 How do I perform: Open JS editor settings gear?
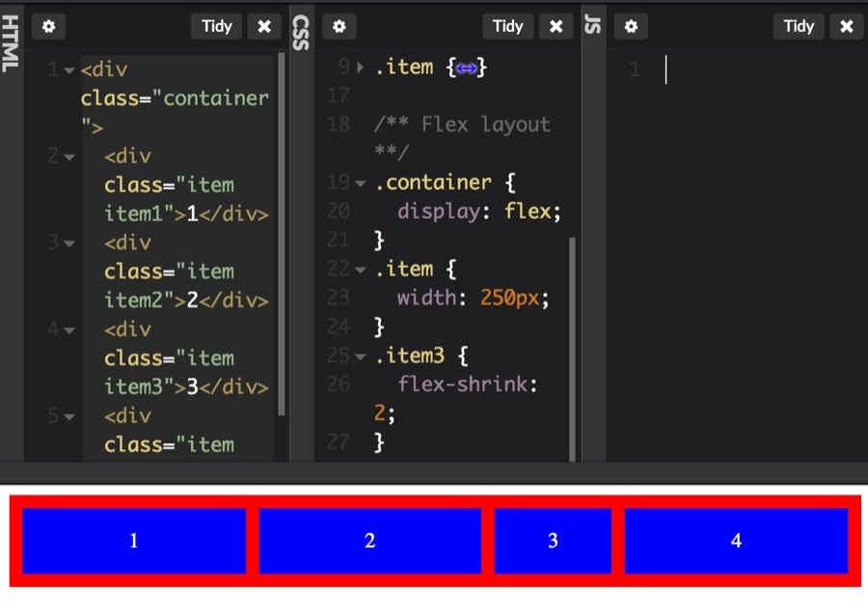click(x=631, y=27)
